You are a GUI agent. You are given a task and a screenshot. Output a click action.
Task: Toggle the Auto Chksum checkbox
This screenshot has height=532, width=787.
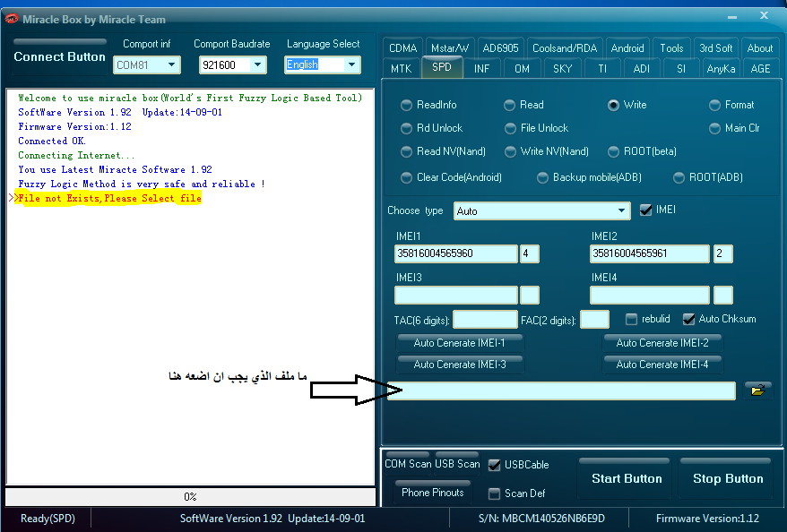688,319
